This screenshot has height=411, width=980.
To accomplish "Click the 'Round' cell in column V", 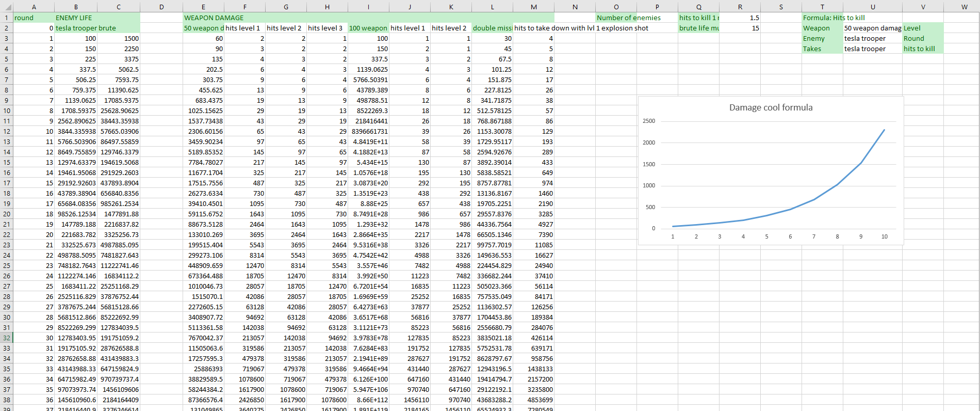I will pos(923,38).
